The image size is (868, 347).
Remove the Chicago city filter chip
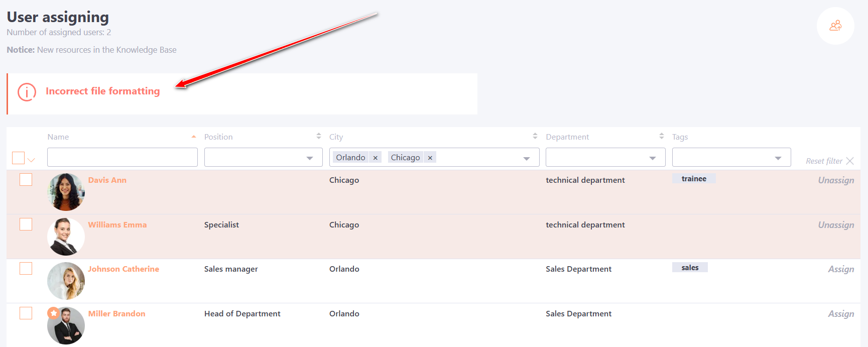tap(430, 158)
